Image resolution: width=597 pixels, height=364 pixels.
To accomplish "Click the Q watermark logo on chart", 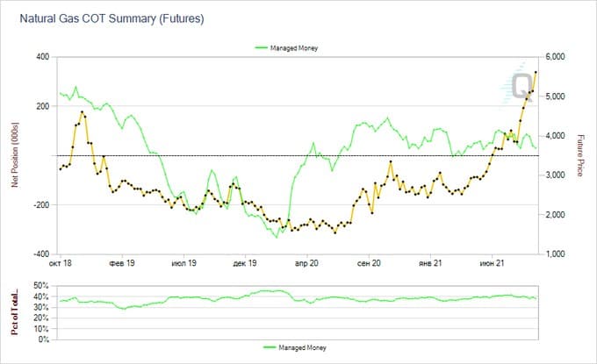I will [521, 85].
